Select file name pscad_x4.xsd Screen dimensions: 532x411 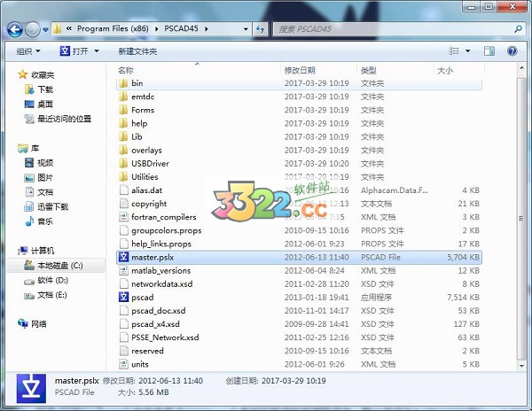155,324
